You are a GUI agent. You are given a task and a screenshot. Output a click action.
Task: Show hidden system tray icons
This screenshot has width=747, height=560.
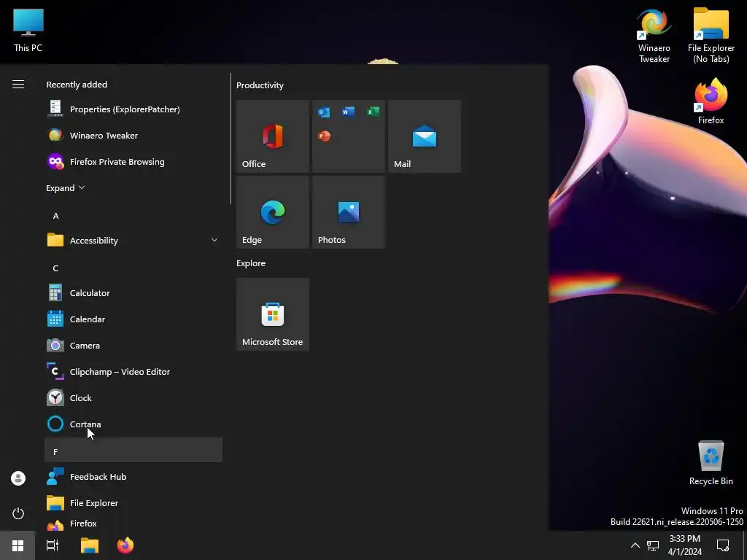635,545
